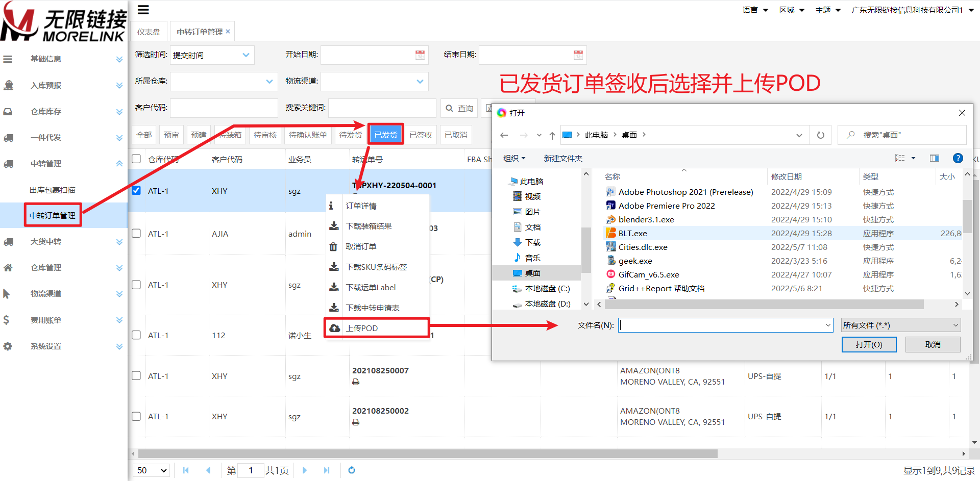Select the 已发货 status tab

[386, 135]
